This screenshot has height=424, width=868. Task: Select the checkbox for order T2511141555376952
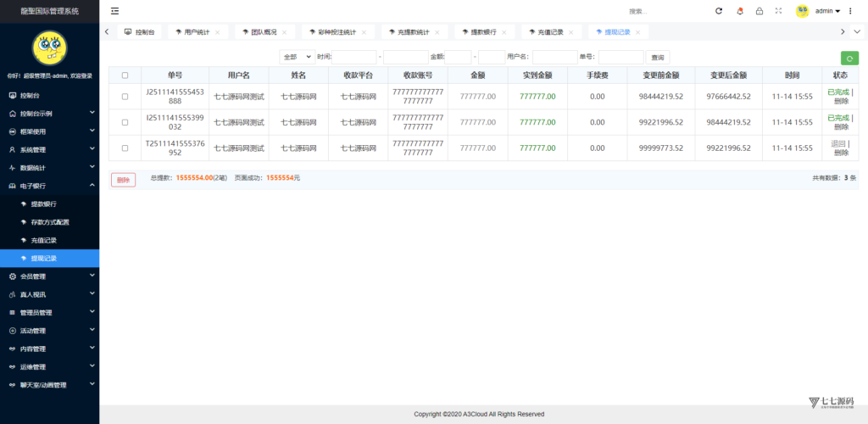pyautogui.click(x=125, y=148)
